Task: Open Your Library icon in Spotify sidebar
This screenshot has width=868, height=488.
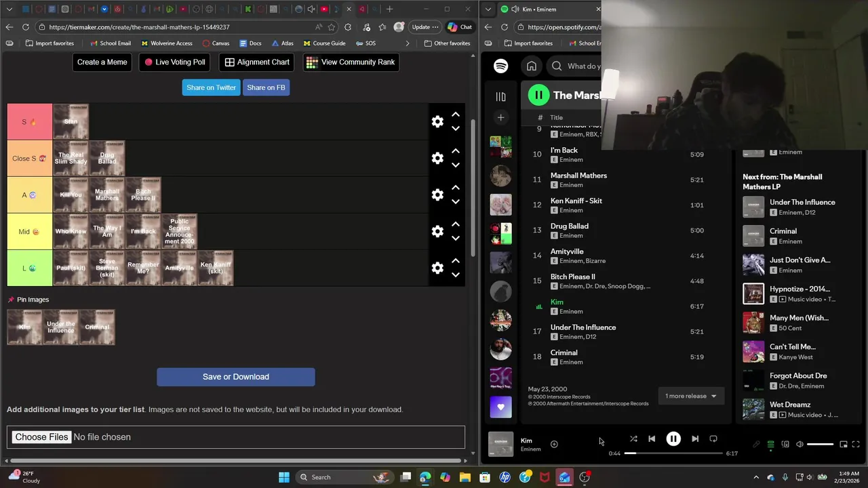Action: [x=500, y=97]
